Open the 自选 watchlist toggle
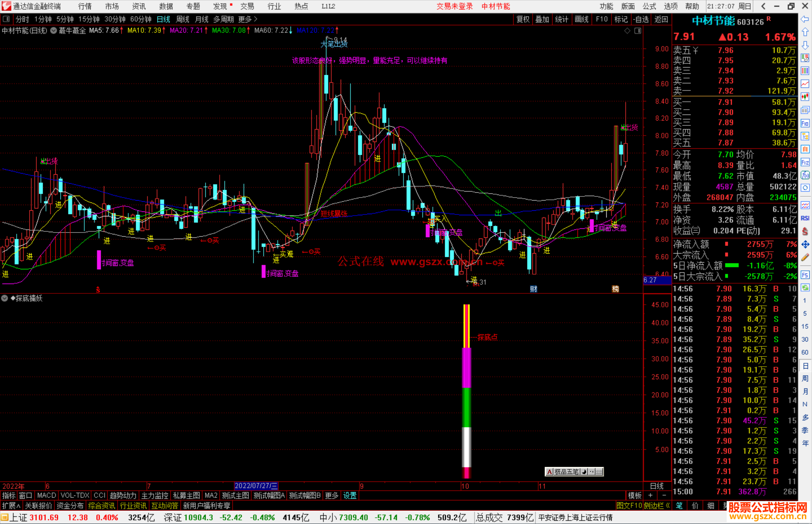This screenshot has width=812, height=524. tap(641, 19)
